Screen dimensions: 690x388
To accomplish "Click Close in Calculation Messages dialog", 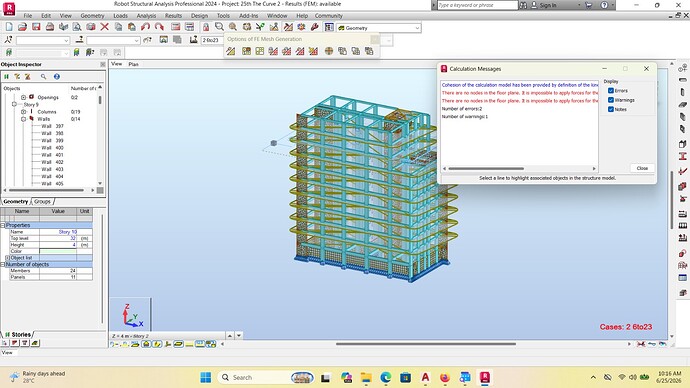I will pyautogui.click(x=642, y=168).
